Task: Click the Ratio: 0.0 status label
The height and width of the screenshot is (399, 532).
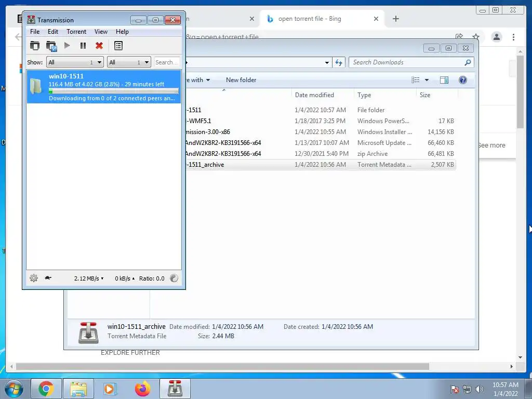Action: tap(152, 278)
